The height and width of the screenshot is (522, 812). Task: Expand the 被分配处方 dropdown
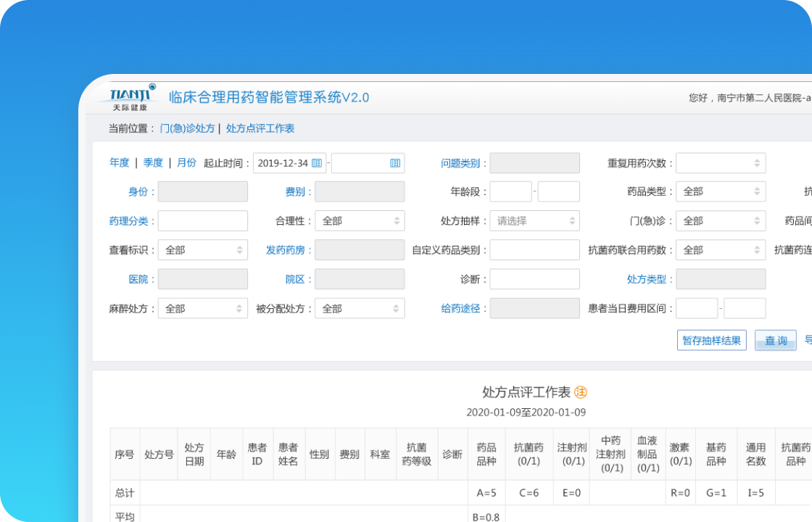(360, 309)
